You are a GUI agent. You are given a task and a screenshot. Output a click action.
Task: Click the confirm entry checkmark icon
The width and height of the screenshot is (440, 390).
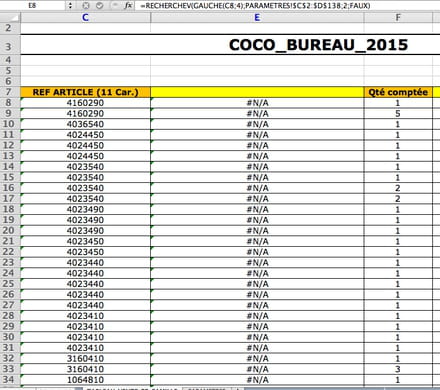99,5
